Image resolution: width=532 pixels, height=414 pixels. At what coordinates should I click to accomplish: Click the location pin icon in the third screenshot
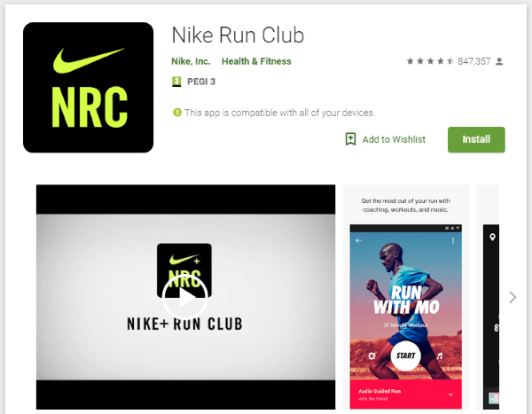click(492, 238)
